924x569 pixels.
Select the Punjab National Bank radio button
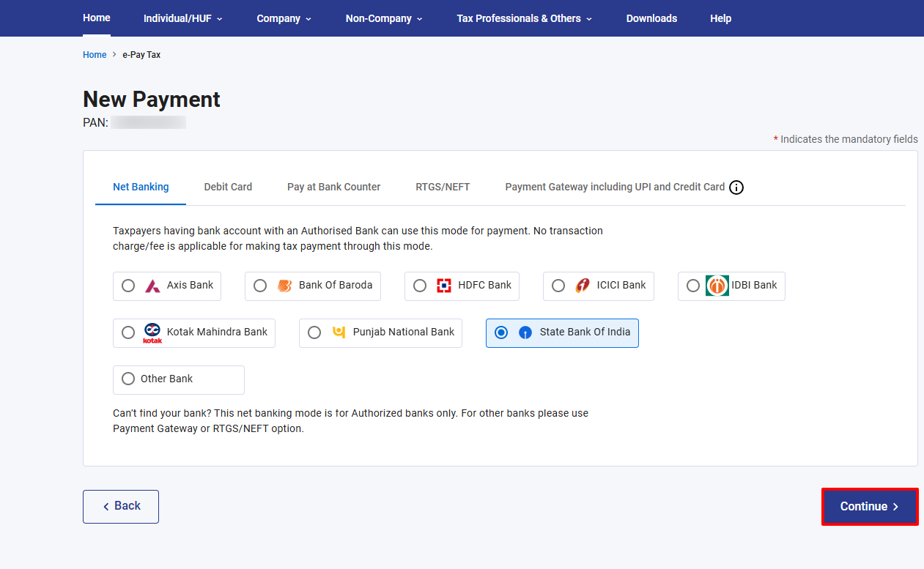(x=314, y=332)
